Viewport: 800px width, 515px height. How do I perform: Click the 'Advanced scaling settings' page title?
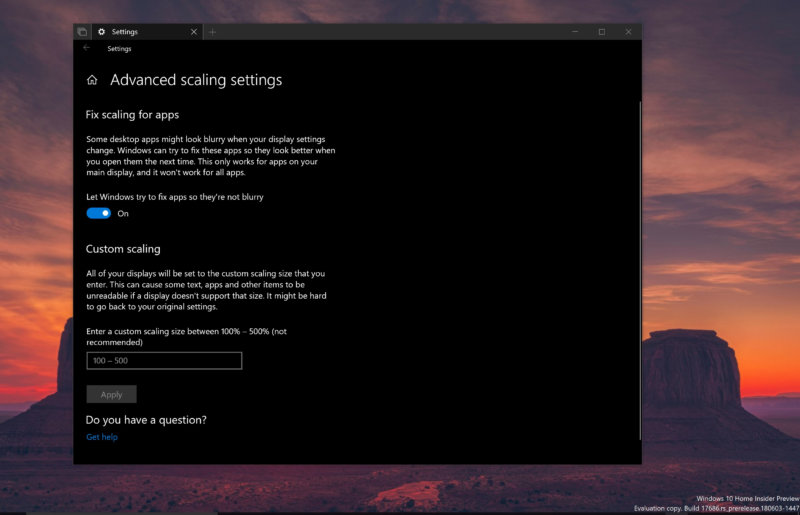coord(196,80)
